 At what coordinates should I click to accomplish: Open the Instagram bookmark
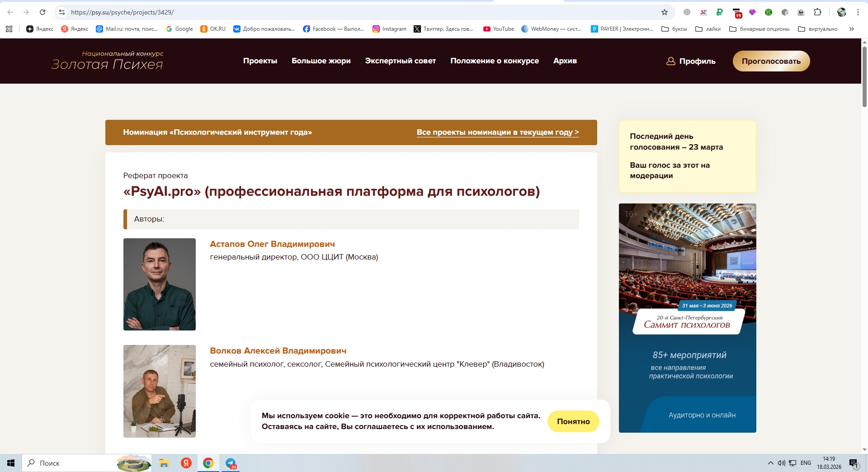[389, 29]
